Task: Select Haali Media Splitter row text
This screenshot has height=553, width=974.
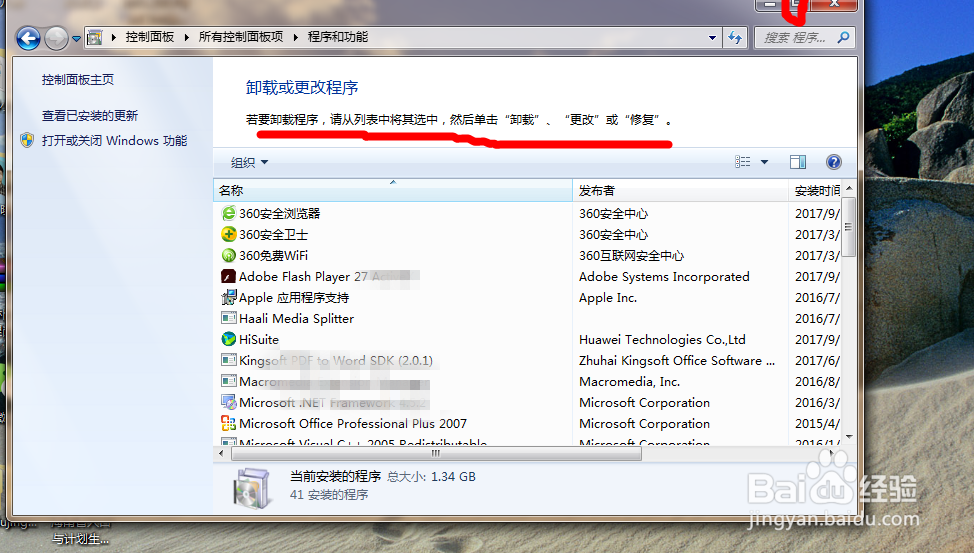Action: tap(296, 318)
